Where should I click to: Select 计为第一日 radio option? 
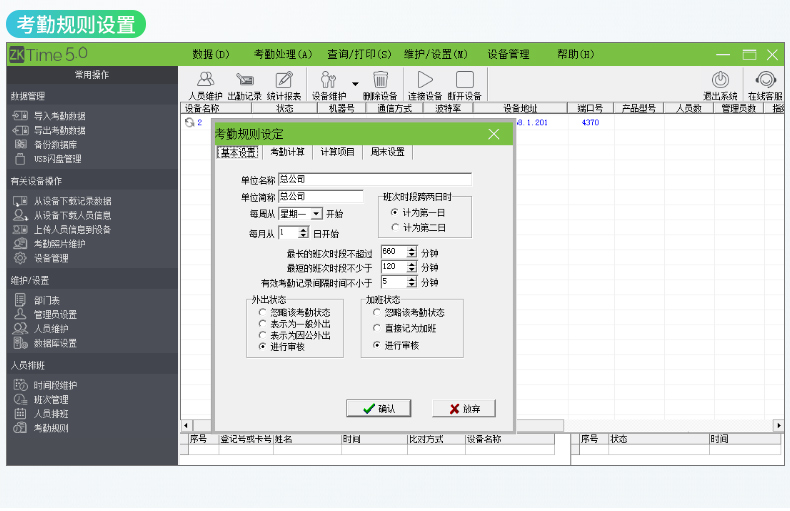click(395, 213)
